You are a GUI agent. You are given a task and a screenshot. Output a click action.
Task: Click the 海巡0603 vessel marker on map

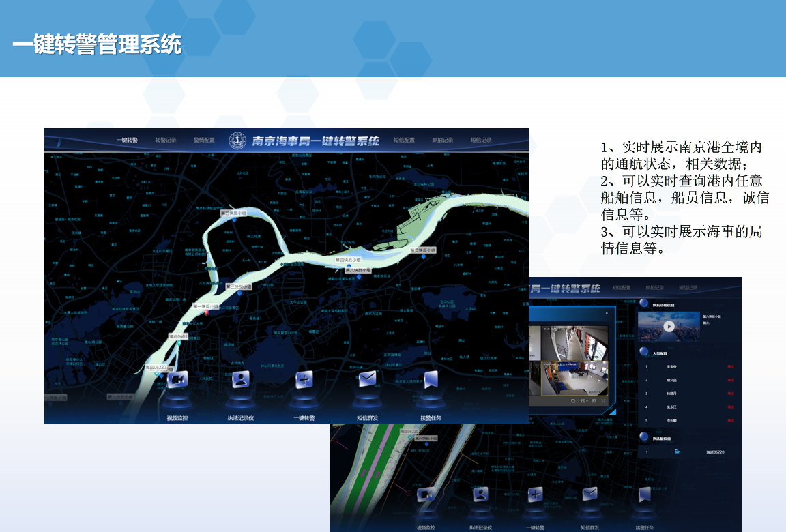click(x=179, y=343)
